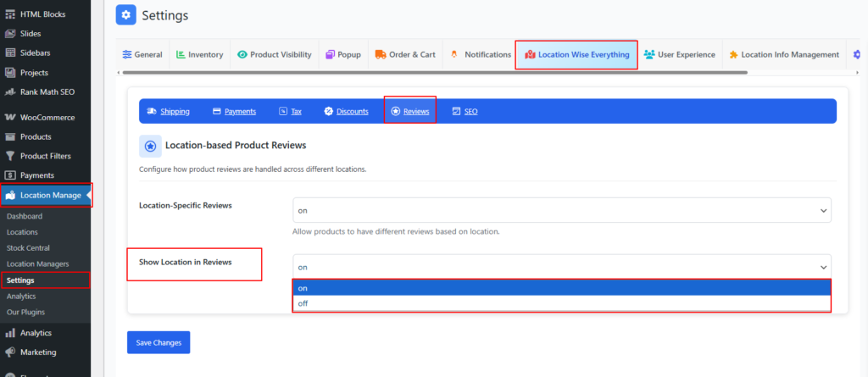Click the Save Changes button
Screen dimensions: 868x377
coord(159,342)
